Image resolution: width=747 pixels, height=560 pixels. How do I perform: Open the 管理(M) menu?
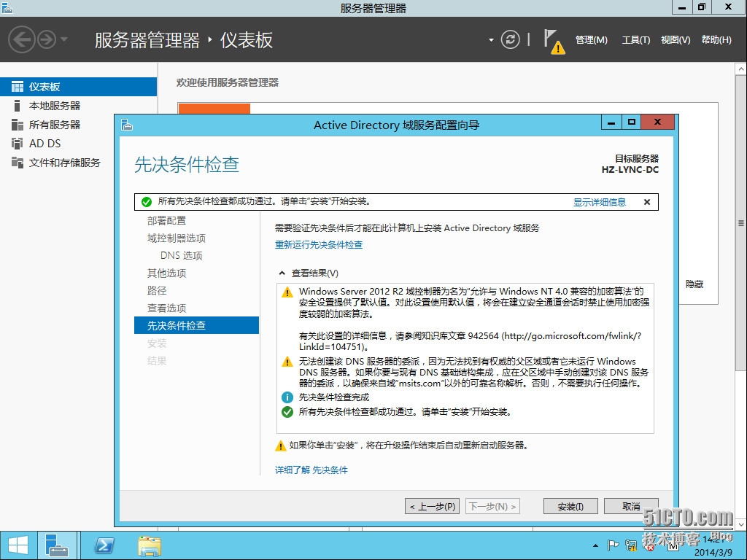pyautogui.click(x=591, y=40)
